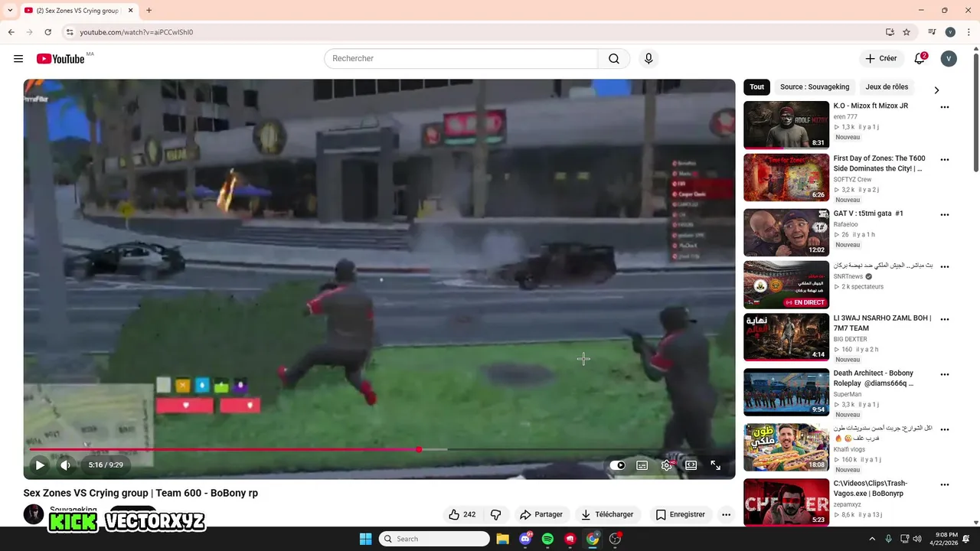Close the Sex Zones VS Crying group tab
Image resolution: width=980 pixels, height=551 pixels.
click(130, 11)
